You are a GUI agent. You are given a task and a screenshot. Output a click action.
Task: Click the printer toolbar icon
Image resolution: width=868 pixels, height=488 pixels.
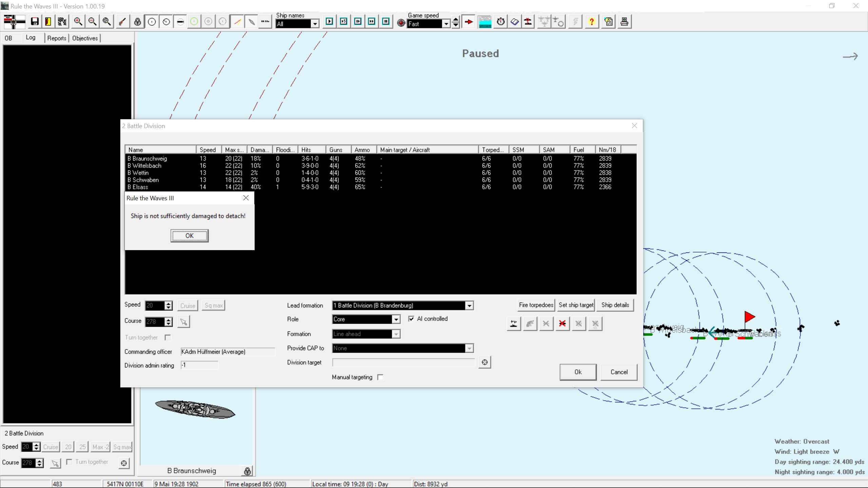pyautogui.click(x=624, y=22)
